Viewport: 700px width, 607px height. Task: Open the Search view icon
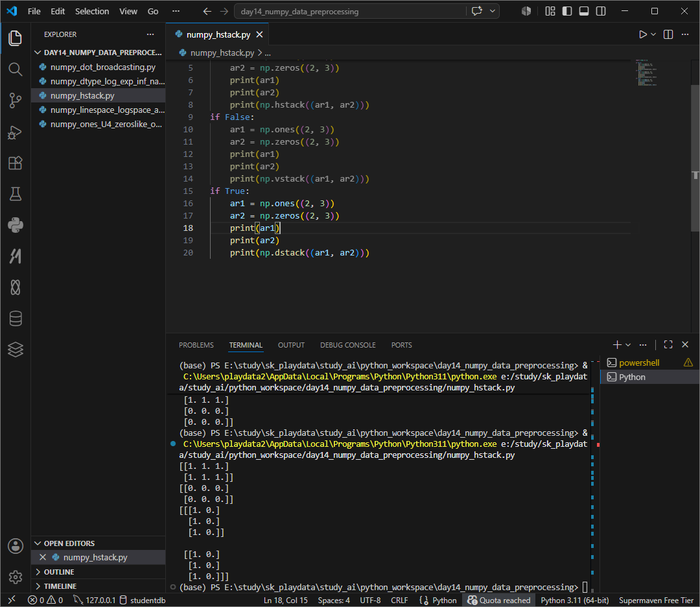(x=15, y=69)
